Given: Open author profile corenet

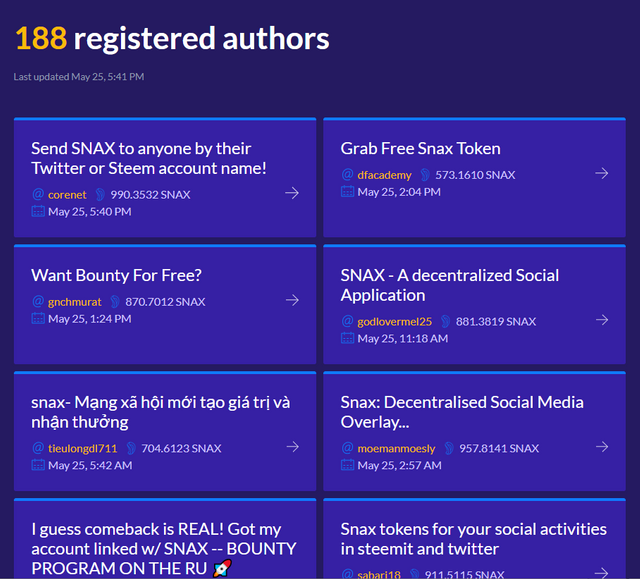Looking at the screenshot, I should coord(67,194).
